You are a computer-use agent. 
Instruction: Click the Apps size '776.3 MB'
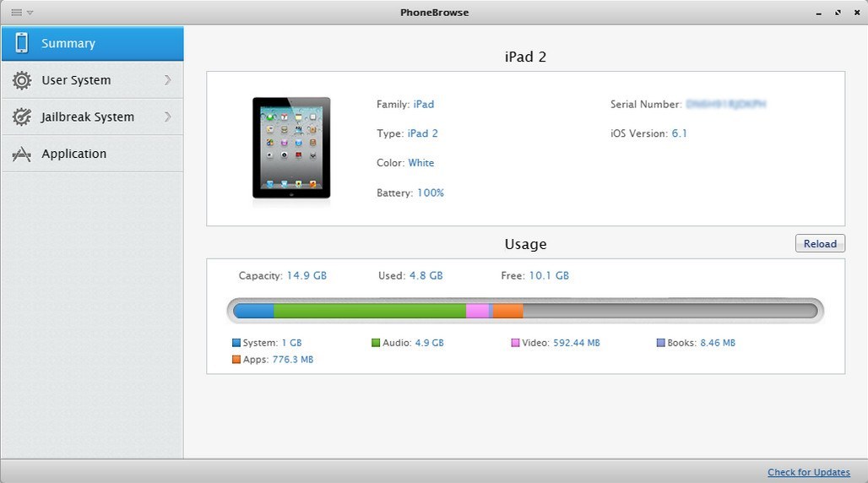click(293, 360)
